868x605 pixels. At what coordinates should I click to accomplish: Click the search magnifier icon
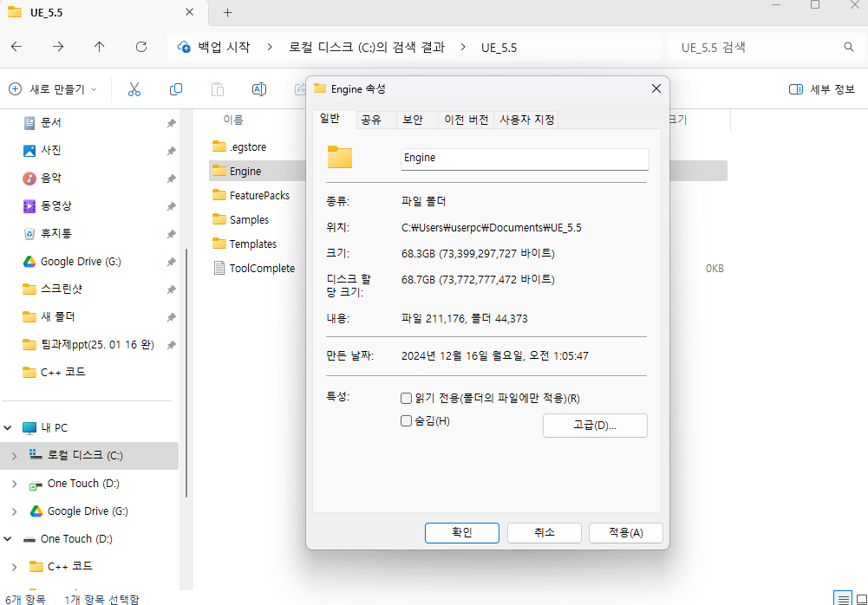point(849,47)
